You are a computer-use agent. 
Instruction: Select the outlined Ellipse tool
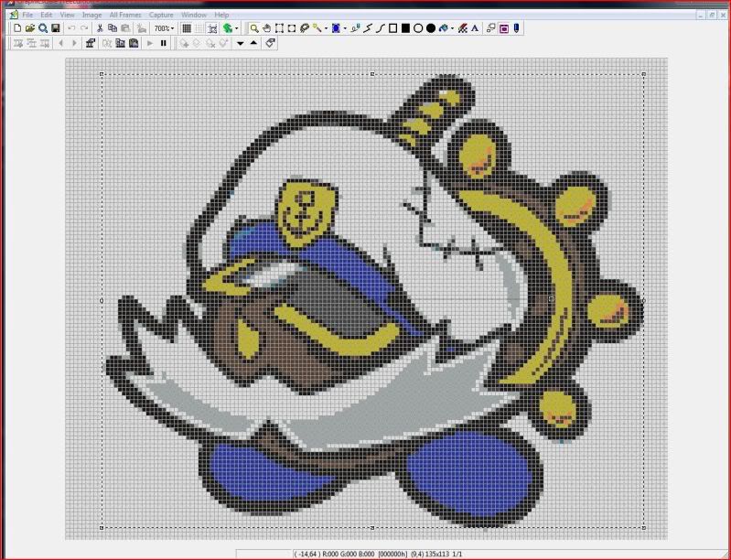[418, 28]
